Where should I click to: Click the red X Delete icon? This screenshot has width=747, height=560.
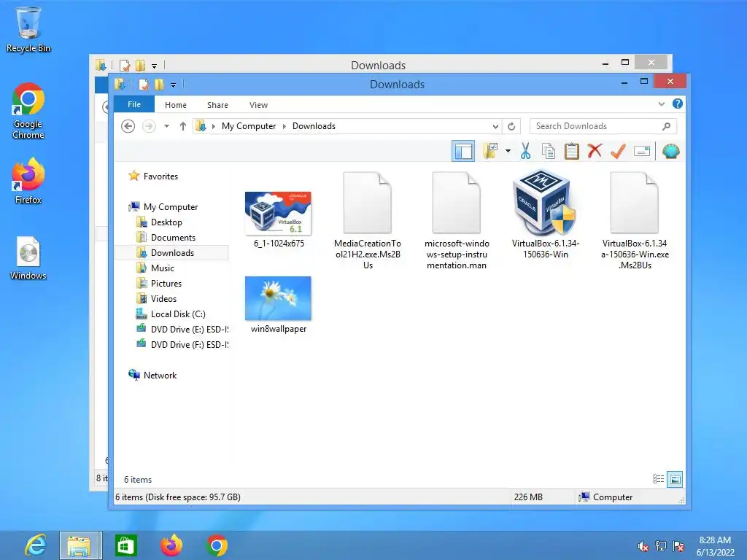pyautogui.click(x=595, y=151)
